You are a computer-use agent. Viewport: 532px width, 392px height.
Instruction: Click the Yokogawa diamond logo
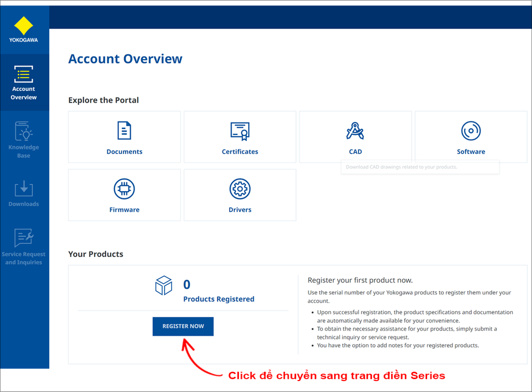click(x=24, y=27)
